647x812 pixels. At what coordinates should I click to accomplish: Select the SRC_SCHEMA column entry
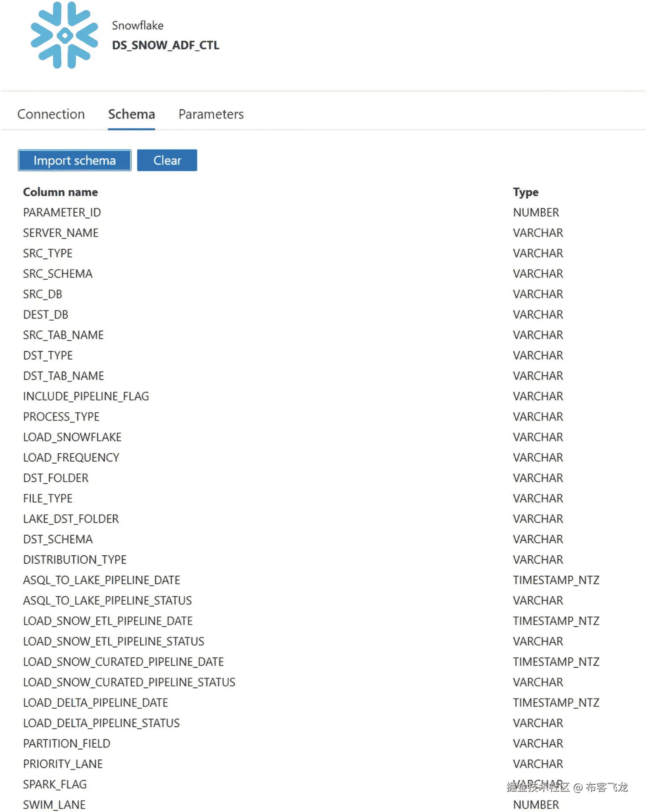[x=58, y=274]
